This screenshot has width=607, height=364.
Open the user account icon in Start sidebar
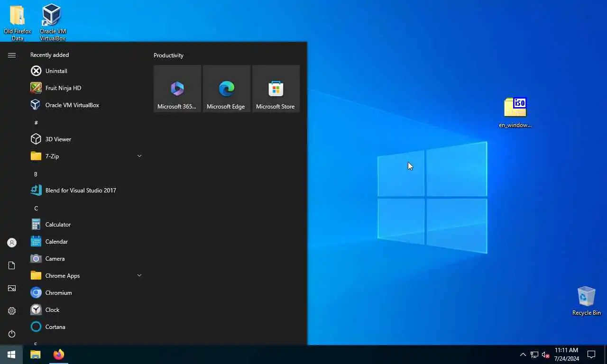click(12, 243)
